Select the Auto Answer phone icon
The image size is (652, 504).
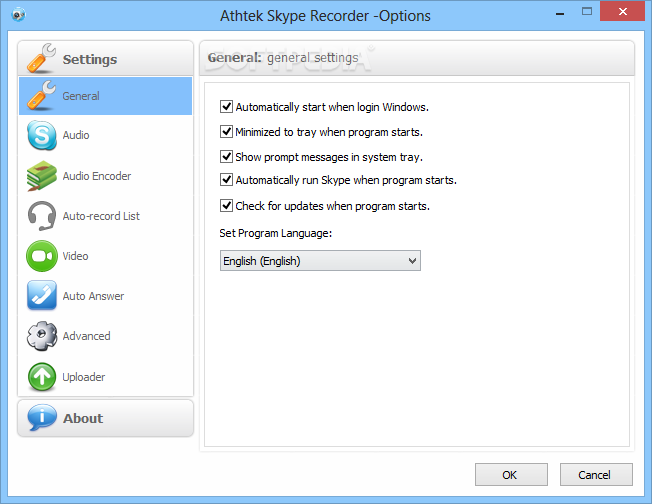tap(42, 296)
